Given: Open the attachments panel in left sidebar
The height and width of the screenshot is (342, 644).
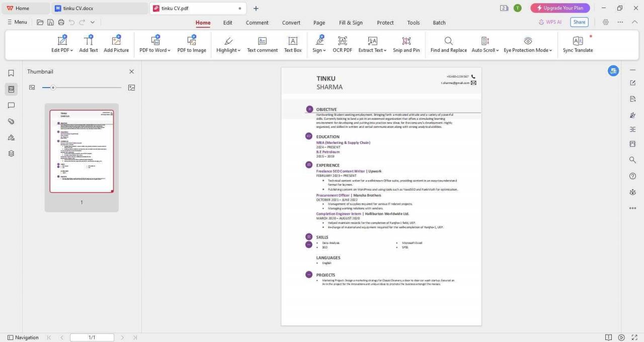Looking at the screenshot, I should (11, 121).
